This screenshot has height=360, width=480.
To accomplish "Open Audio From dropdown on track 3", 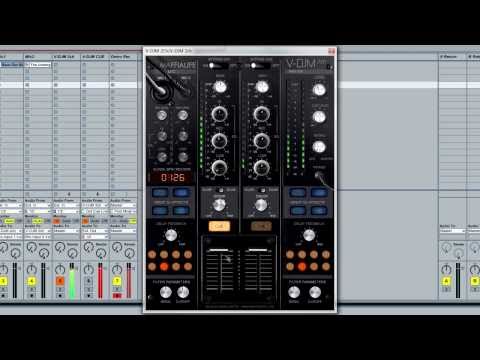I will 10,205.
